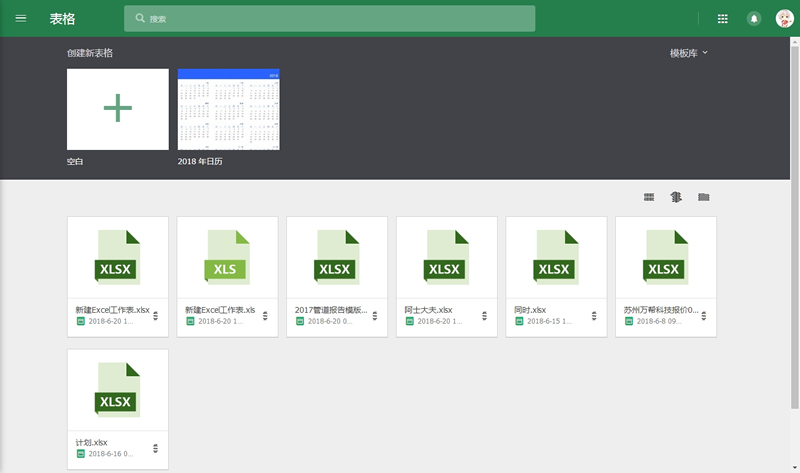Click the file name 阿士大夫.xlsx
Image resolution: width=800 pixels, height=473 pixels.
[429, 310]
